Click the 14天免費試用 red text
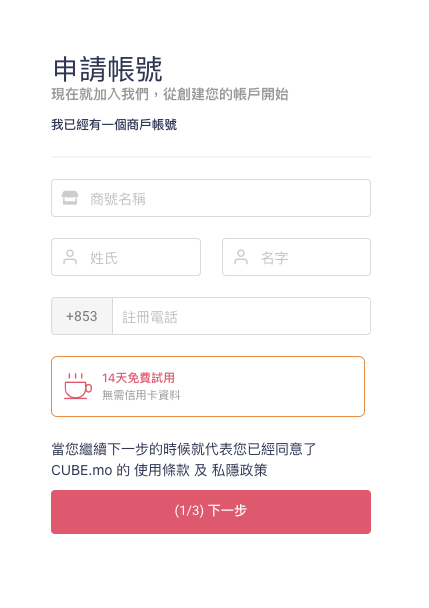This screenshot has height=608, width=429. [x=138, y=378]
